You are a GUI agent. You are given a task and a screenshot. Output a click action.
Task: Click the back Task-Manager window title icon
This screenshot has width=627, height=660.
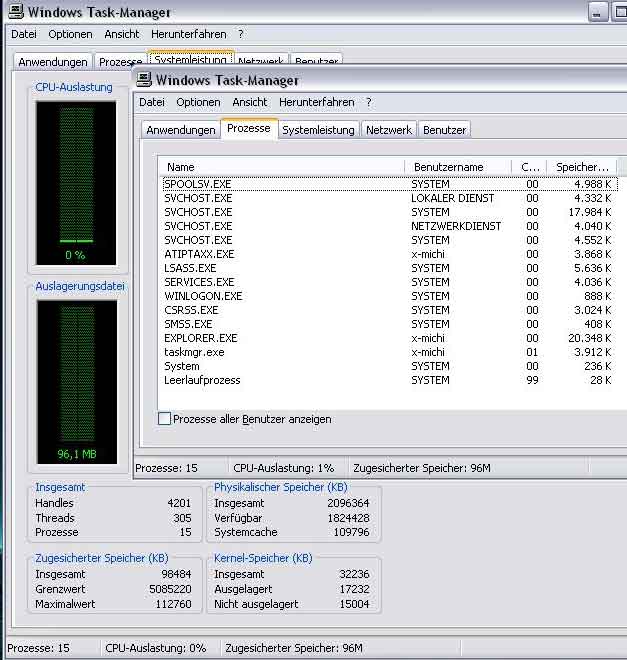16,11
